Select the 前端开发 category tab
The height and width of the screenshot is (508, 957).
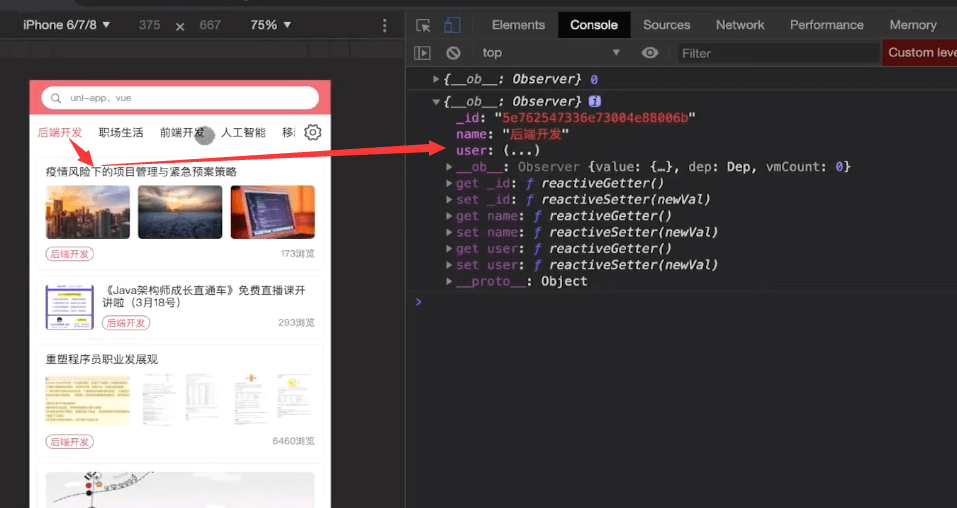[x=182, y=132]
